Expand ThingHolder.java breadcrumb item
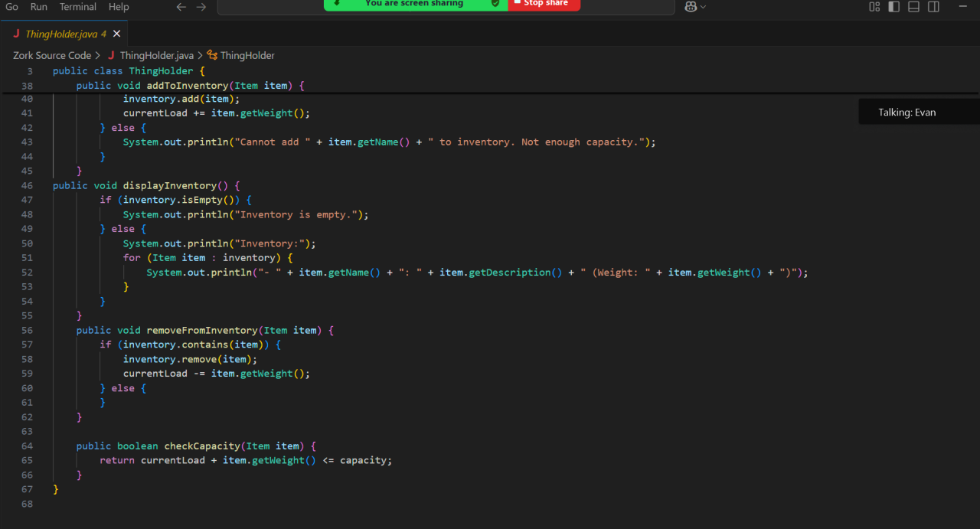This screenshot has width=980, height=529. [156, 55]
